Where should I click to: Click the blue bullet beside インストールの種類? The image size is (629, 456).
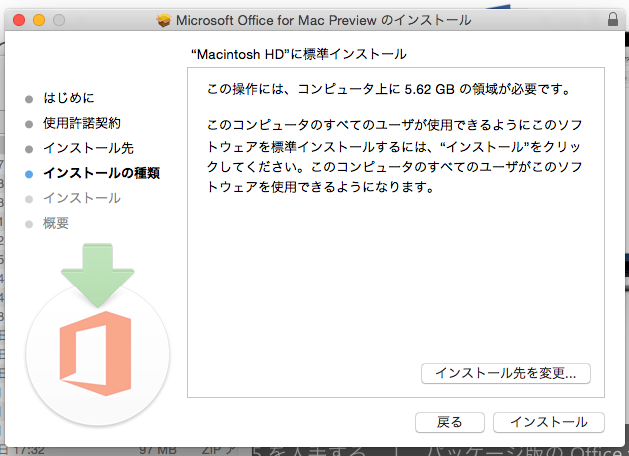(29, 174)
